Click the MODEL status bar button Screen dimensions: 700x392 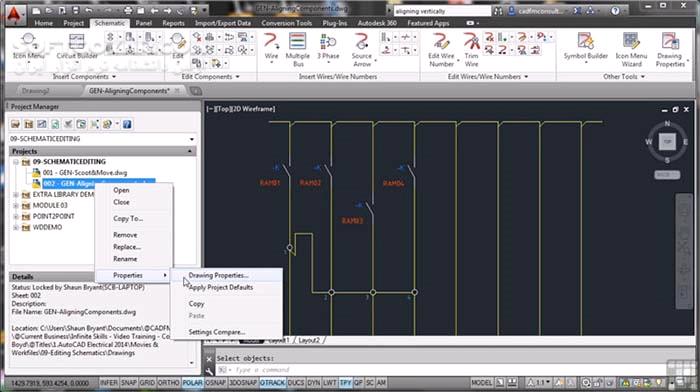[481, 383]
